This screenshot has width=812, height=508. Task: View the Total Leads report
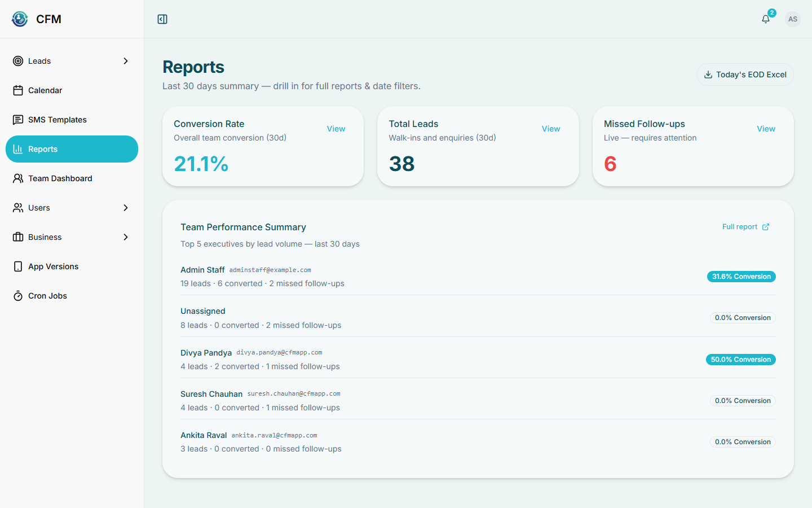tap(551, 129)
